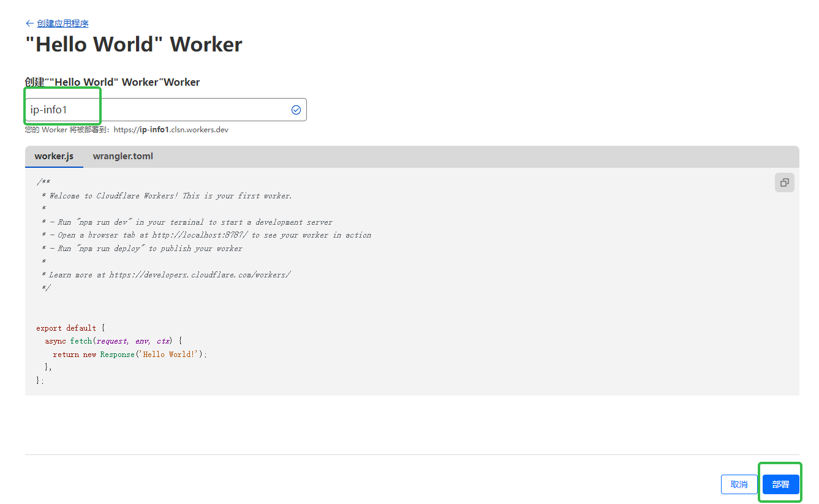Viewport: 819px width, 504px height.
Task: Click the comment line about 'npm run dev'
Action: (187, 222)
